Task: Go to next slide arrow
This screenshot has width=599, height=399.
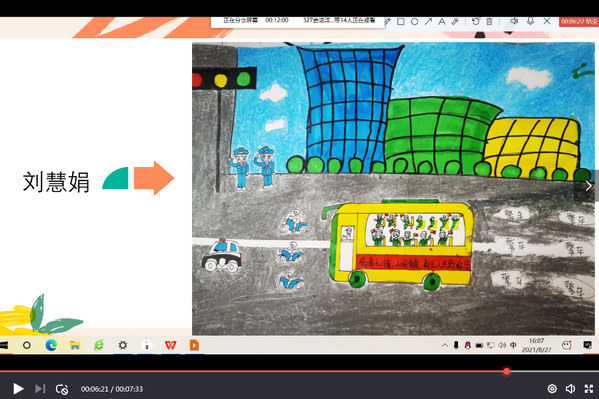Action: pos(588,186)
